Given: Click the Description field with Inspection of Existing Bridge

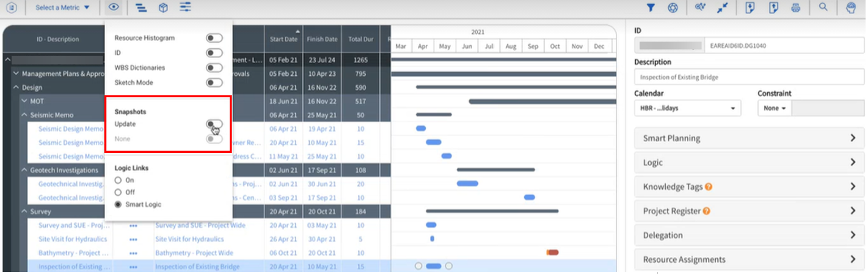Looking at the screenshot, I should pos(748,77).
